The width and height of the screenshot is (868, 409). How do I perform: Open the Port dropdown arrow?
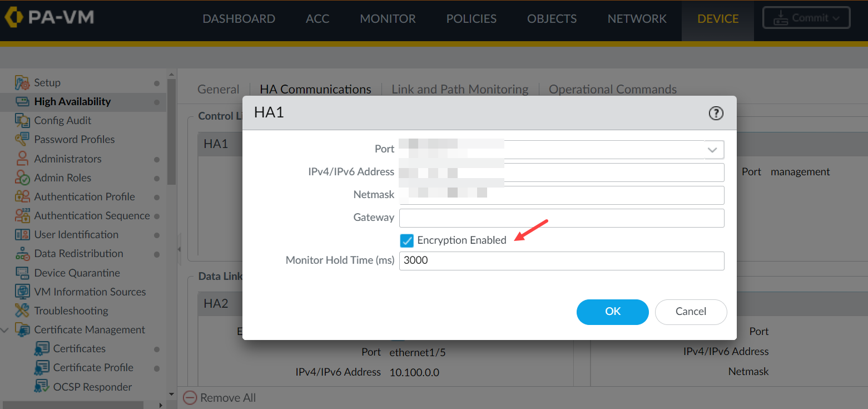tap(714, 150)
